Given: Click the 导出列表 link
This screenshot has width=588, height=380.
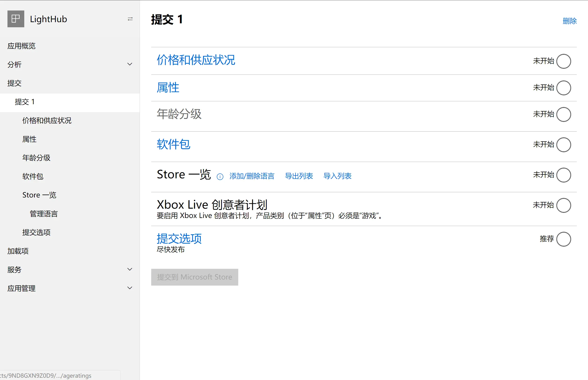Looking at the screenshot, I should [x=299, y=176].
